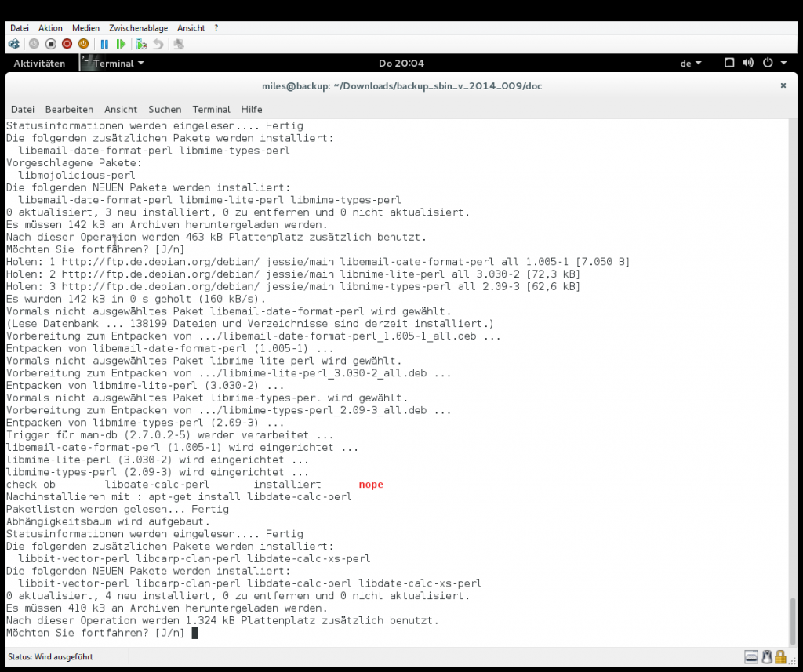Click the '0 aktualisiert, 4 neu installiert' line
This screenshot has width=803, height=672.
tap(238, 596)
